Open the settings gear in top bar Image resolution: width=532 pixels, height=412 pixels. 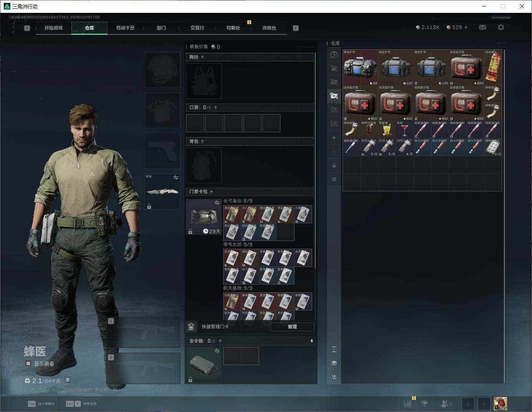tap(501, 27)
